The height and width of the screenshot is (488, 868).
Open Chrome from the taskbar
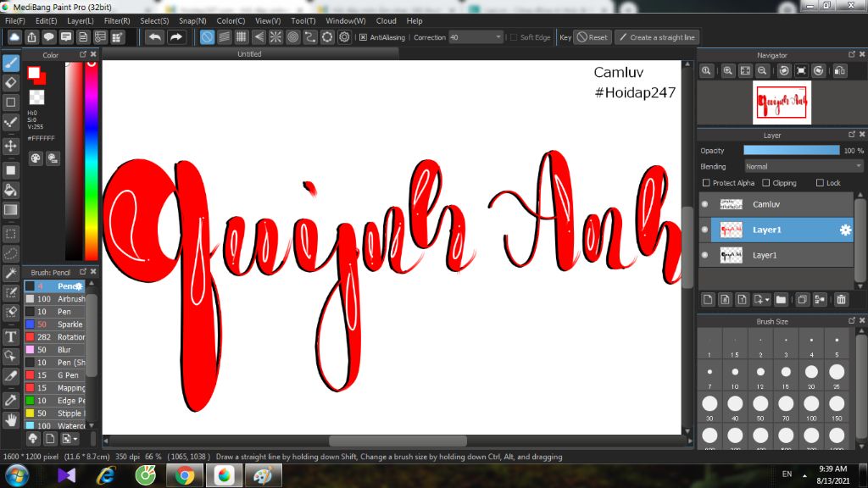185,475
